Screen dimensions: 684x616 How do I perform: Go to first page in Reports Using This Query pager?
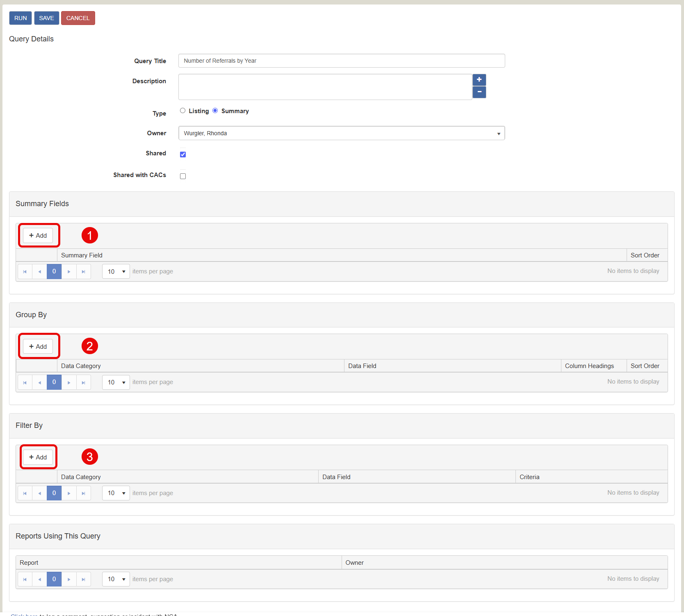[25, 579]
